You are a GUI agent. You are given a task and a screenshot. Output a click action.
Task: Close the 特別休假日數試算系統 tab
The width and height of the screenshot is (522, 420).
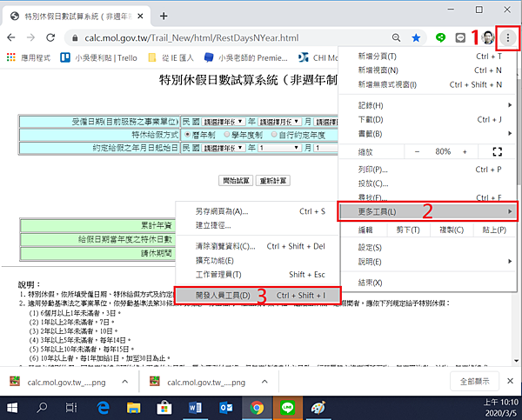pyautogui.click(x=140, y=16)
